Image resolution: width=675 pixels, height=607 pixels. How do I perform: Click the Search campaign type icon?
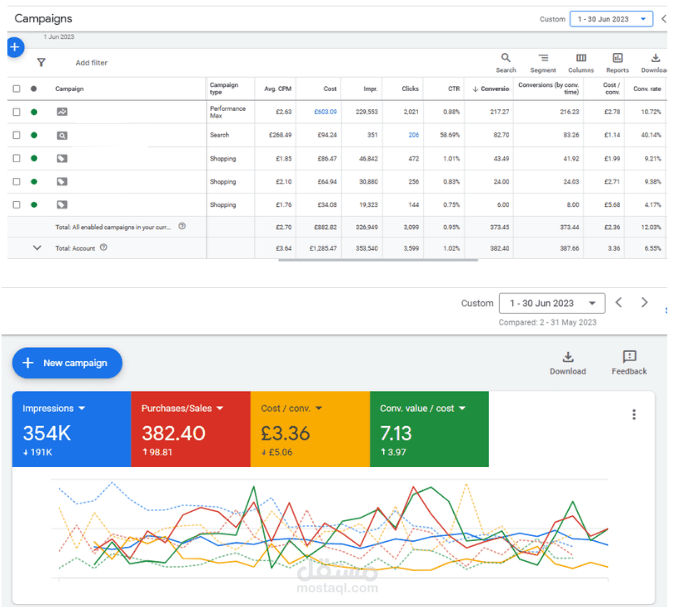tap(62, 136)
